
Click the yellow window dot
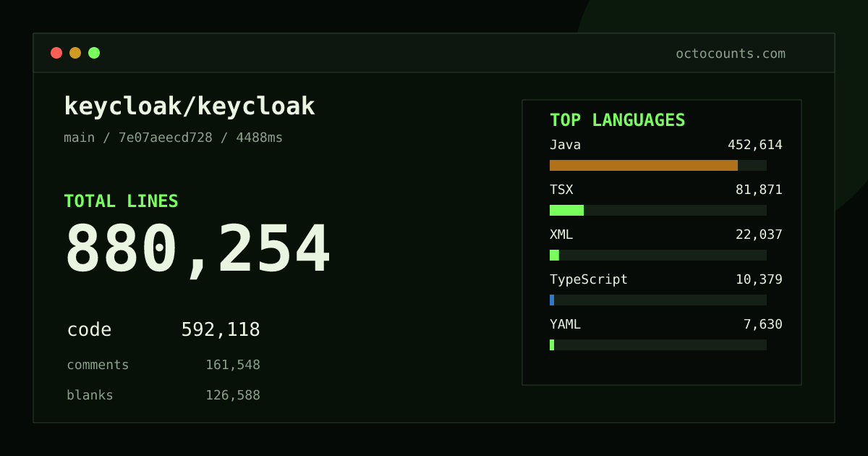point(75,53)
